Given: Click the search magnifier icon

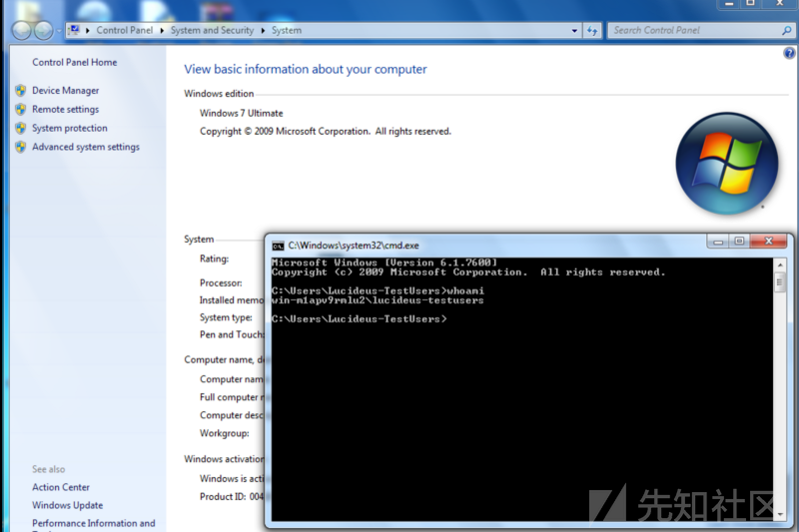Looking at the screenshot, I should [786, 31].
